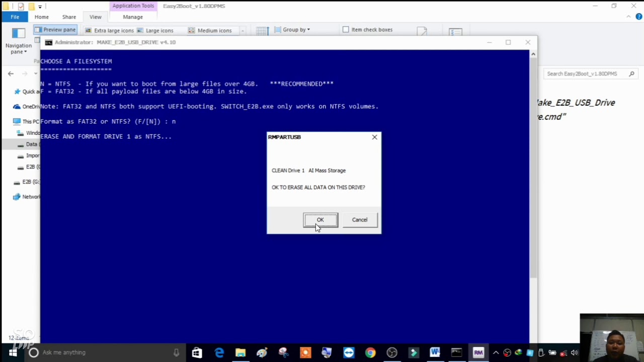Open the File tab in Explorer ribbon
Image resolution: width=644 pixels, height=362 pixels.
point(15,17)
